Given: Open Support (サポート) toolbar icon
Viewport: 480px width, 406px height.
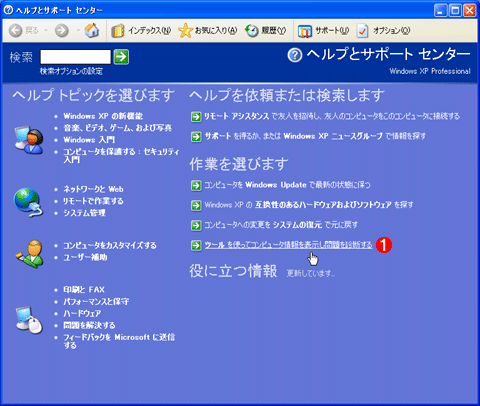Looking at the screenshot, I should [305, 31].
